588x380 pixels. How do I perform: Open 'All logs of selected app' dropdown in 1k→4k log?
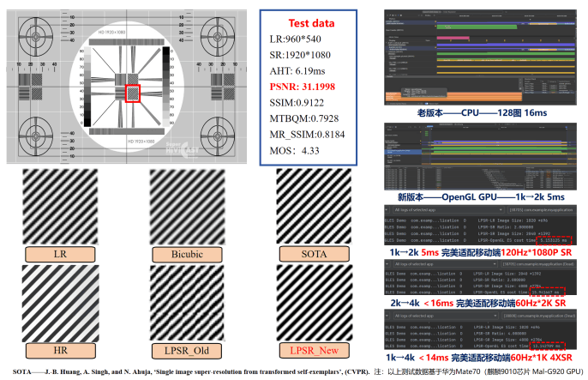446,316
